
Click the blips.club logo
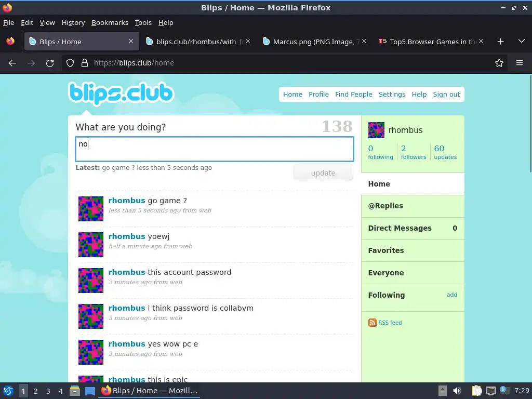click(121, 94)
